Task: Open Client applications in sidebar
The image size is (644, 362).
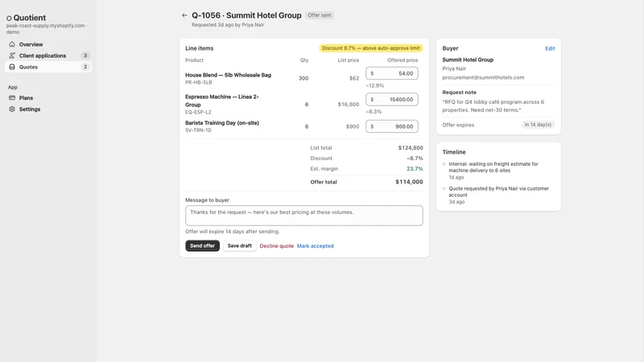Action: [48, 56]
